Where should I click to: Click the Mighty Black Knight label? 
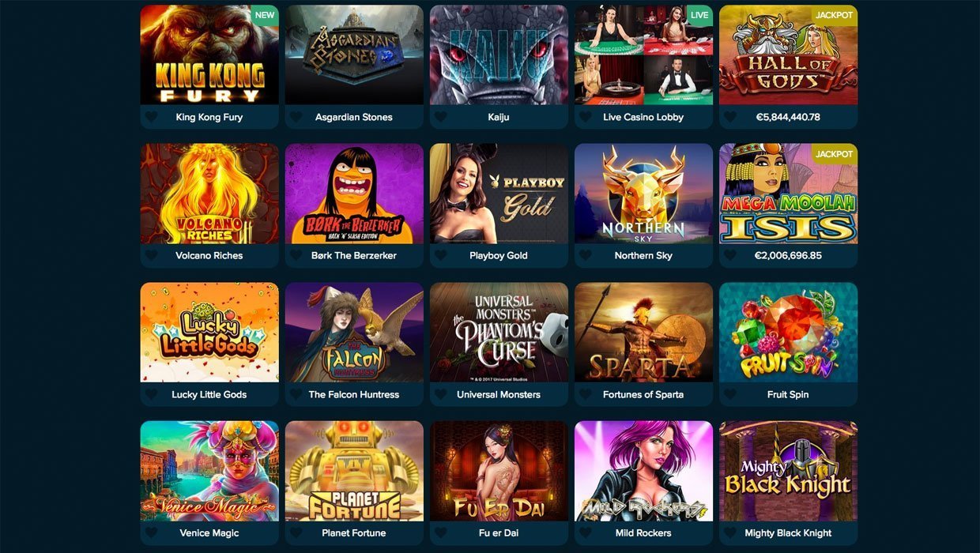(x=788, y=533)
